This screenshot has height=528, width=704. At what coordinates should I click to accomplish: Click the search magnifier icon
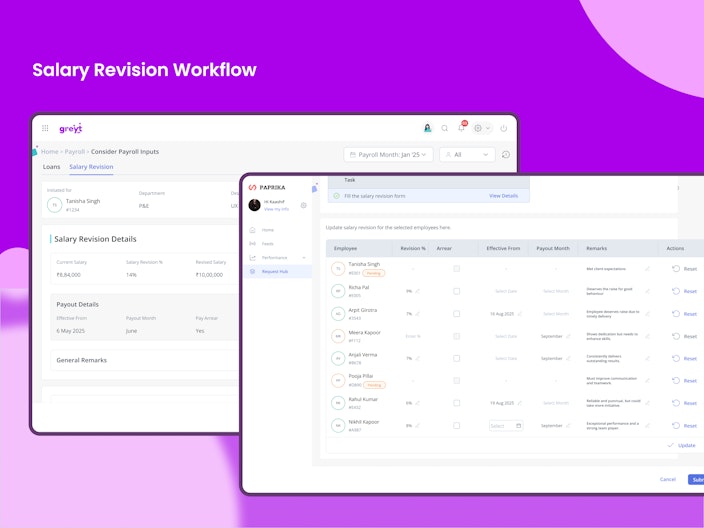[x=444, y=128]
